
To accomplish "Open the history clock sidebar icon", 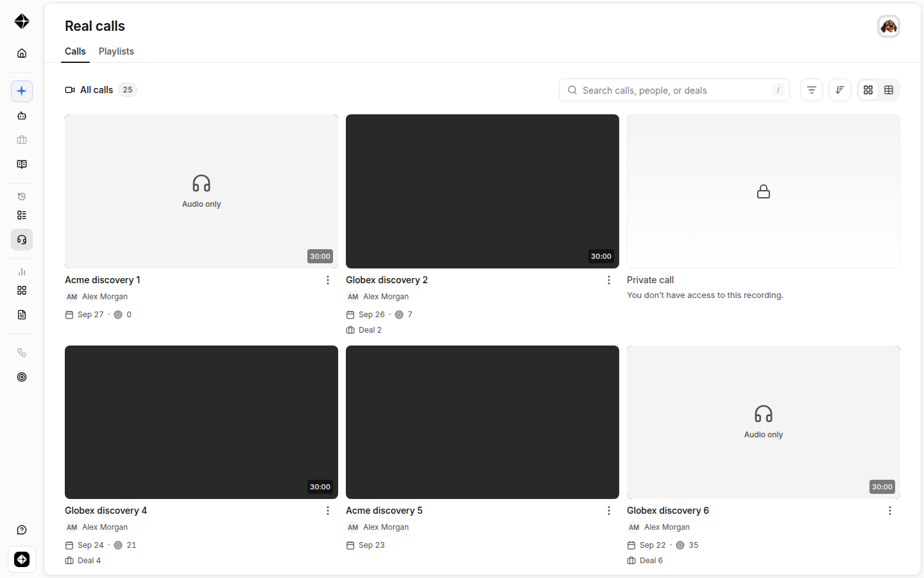I will click(x=22, y=197).
